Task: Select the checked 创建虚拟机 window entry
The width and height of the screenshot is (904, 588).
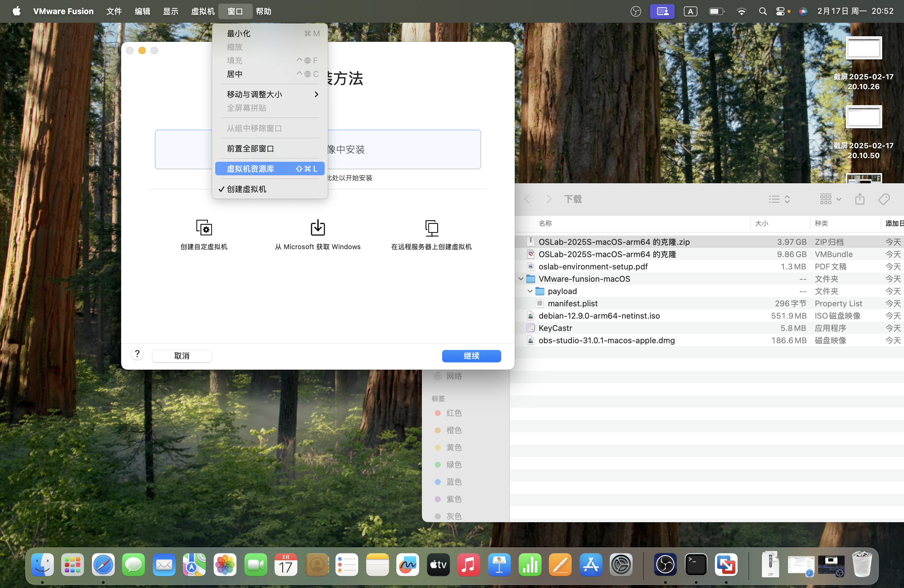Action: click(270, 189)
